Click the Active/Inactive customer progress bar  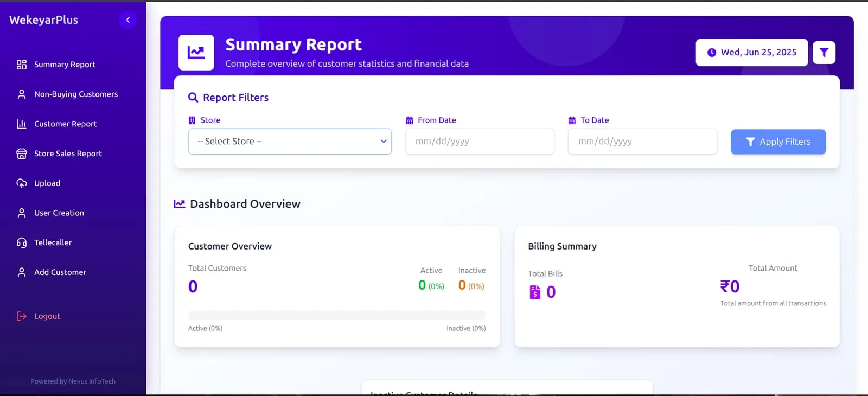pyautogui.click(x=337, y=315)
